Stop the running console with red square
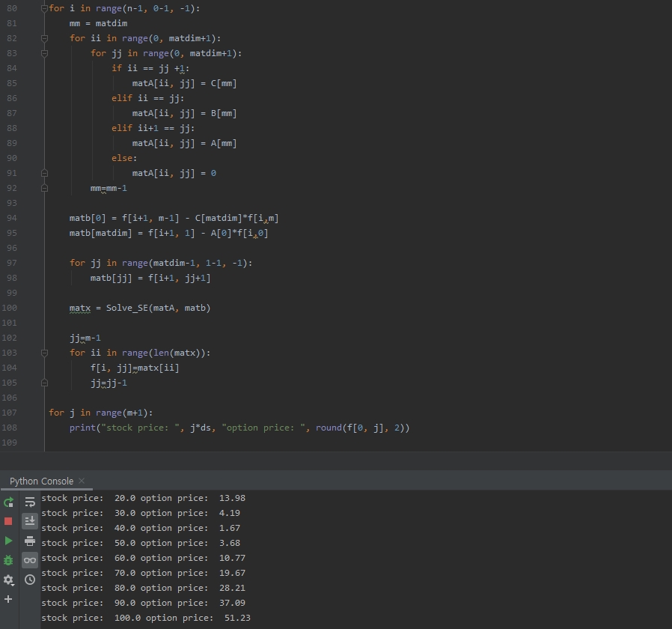This screenshot has height=629, width=672. pos(8,521)
